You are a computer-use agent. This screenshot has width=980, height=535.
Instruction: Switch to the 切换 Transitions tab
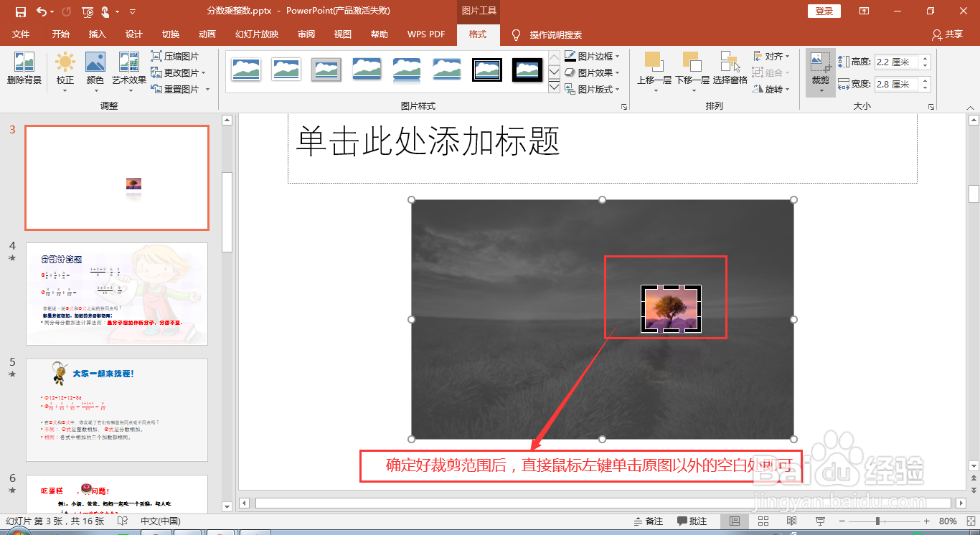171,34
